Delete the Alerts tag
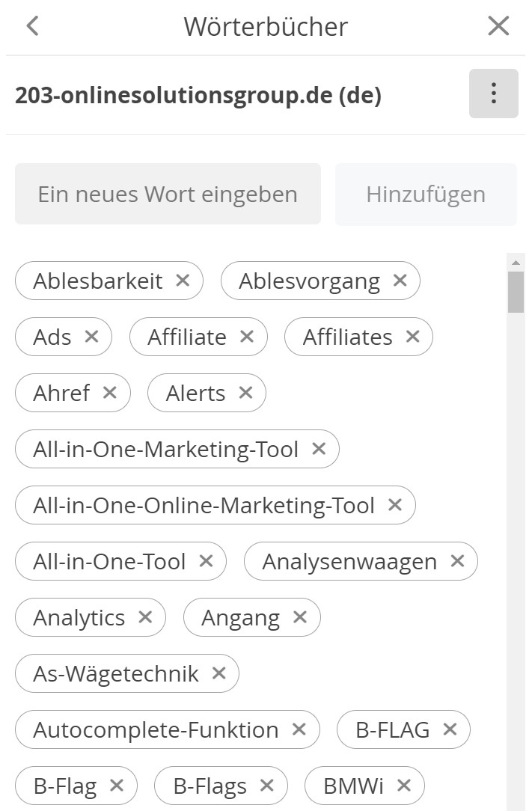Screen dimensions: 532x811 pyautogui.click(x=246, y=393)
